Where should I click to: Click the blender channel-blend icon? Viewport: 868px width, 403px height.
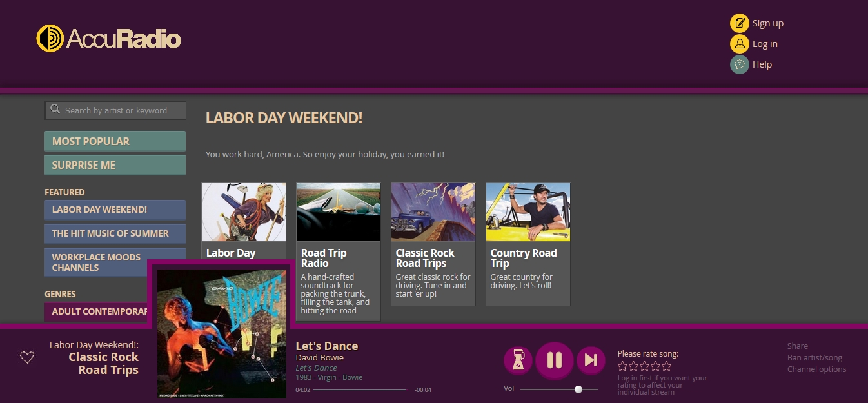(x=518, y=360)
